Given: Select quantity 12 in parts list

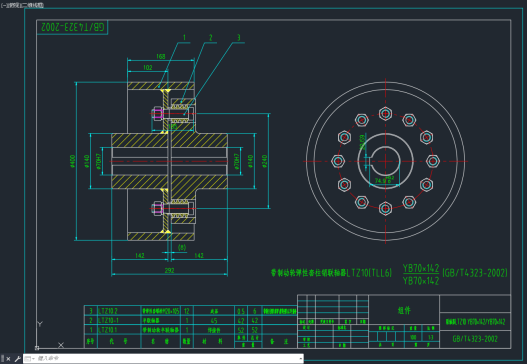Looking at the screenshot, I should click(187, 311).
